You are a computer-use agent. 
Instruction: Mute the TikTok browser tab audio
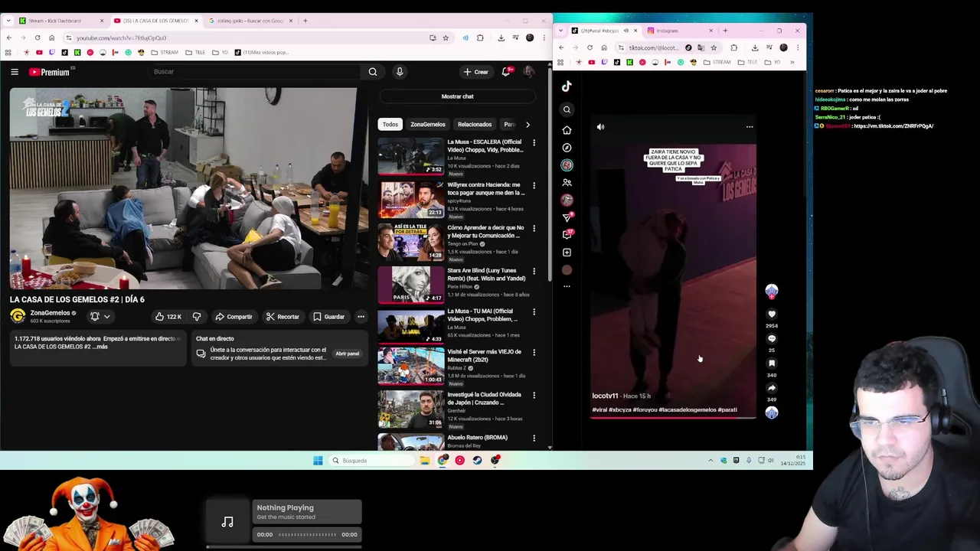626,31
